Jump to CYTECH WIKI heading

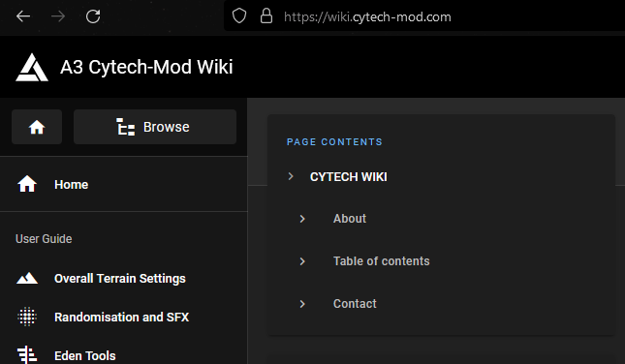tap(349, 177)
